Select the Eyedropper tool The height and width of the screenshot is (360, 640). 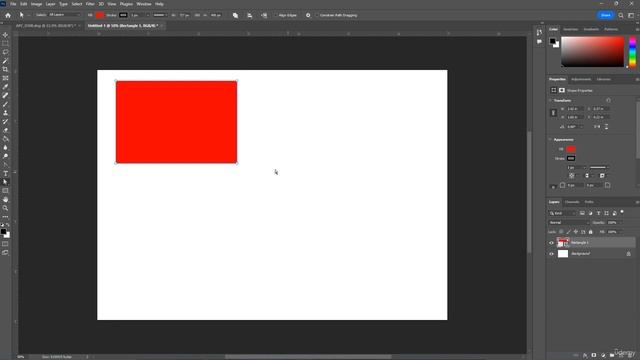(x=5, y=87)
